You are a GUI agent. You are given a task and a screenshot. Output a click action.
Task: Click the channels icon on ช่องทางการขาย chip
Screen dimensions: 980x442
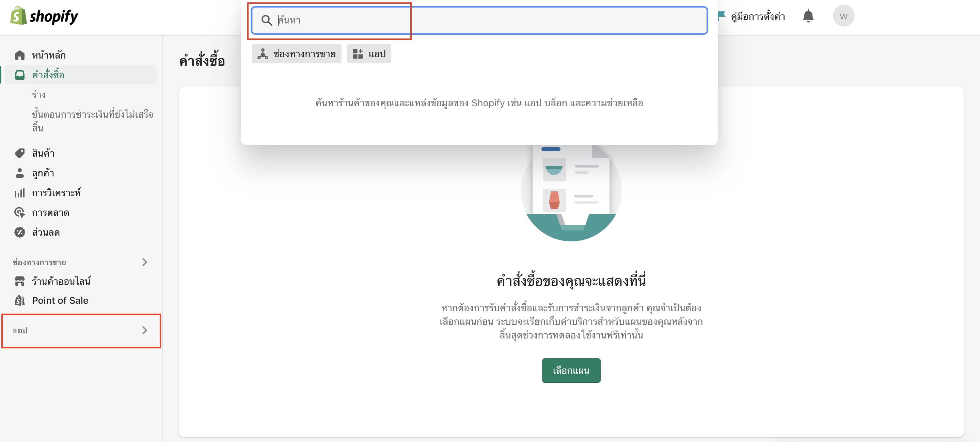pyautogui.click(x=263, y=54)
